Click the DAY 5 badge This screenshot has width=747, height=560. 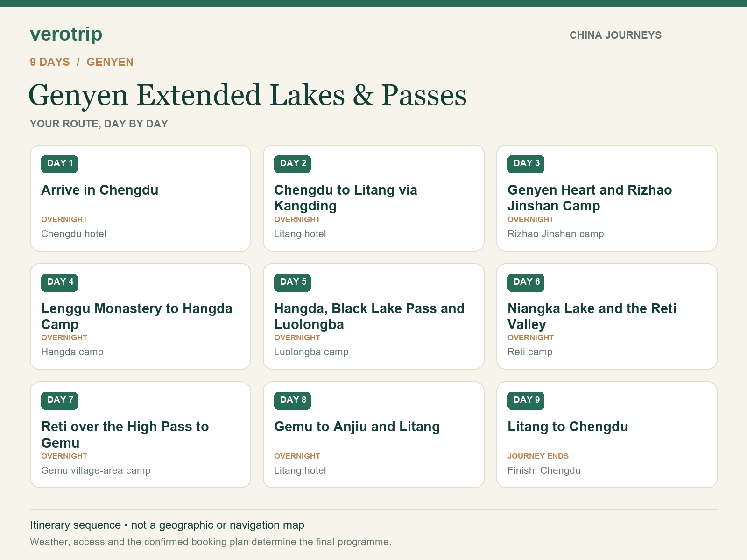(x=293, y=282)
